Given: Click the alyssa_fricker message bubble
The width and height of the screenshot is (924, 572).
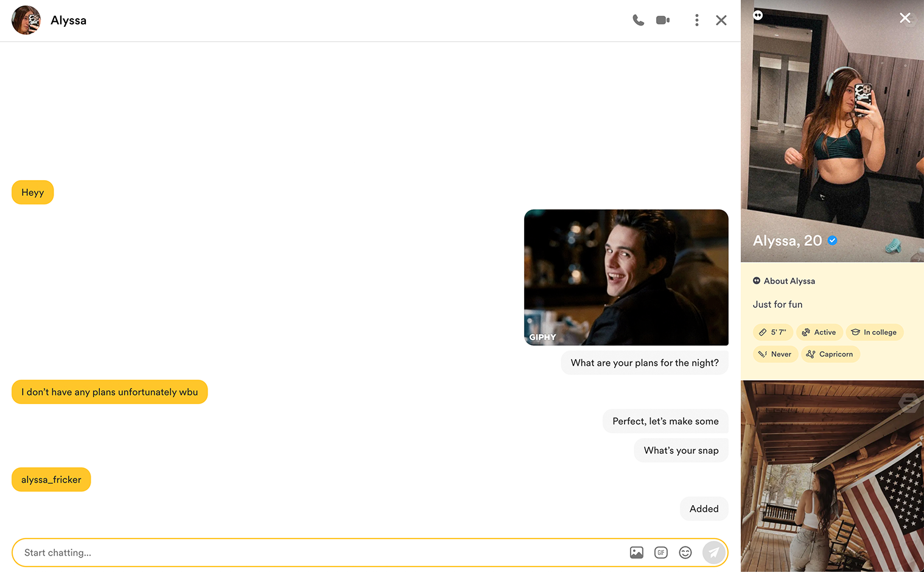Looking at the screenshot, I should [x=51, y=480].
